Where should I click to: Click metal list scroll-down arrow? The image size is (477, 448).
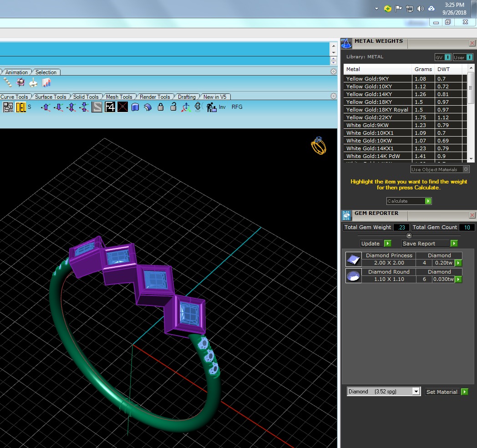pos(471,159)
